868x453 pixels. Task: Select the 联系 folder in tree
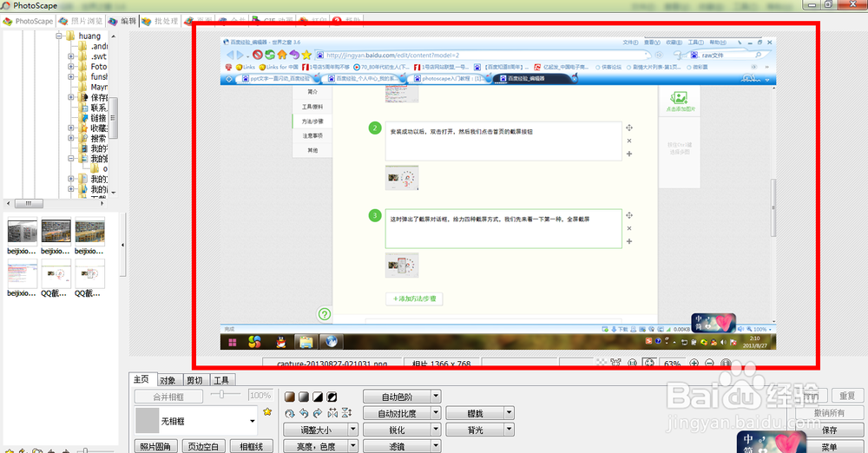(x=99, y=108)
